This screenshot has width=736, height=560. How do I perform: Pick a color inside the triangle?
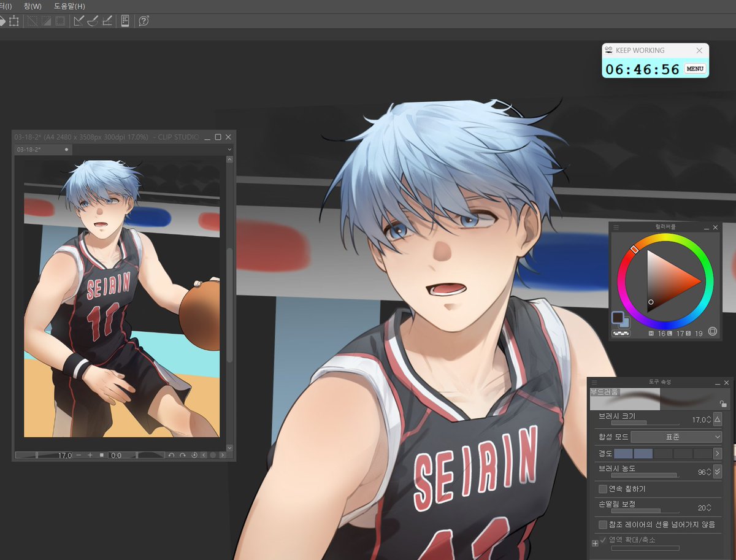[665, 282]
